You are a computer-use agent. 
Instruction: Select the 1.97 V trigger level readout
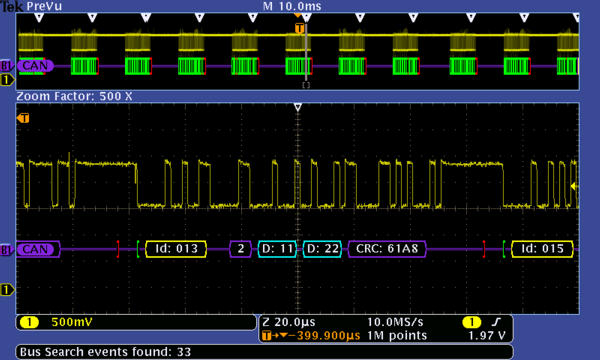[x=487, y=336]
